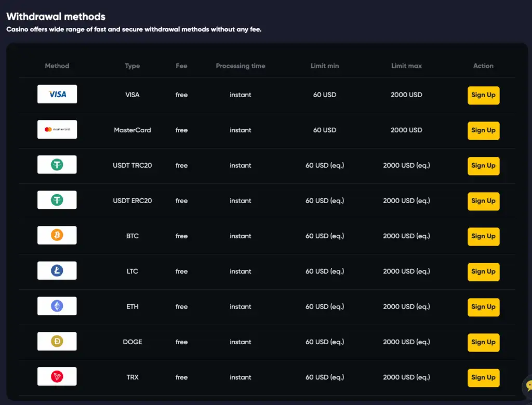Open the chat bubble widget at the edge
Viewport: 532px width, 405px height.
click(528, 386)
